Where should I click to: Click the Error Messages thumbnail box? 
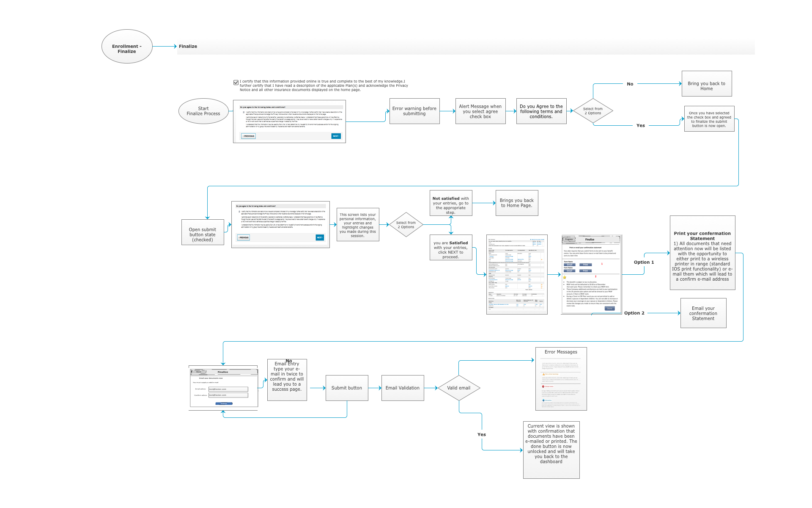(x=561, y=379)
